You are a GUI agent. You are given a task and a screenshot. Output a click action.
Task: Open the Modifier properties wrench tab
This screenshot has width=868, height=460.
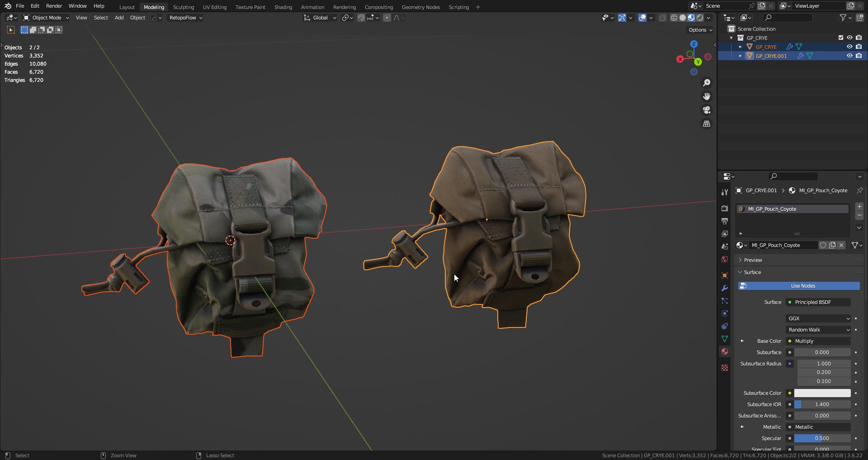[725, 288]
